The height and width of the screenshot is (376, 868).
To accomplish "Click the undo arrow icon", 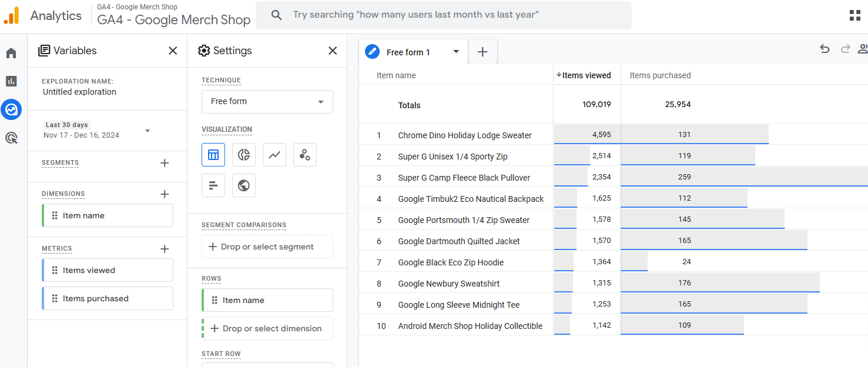I will click(x=825, y=49).
